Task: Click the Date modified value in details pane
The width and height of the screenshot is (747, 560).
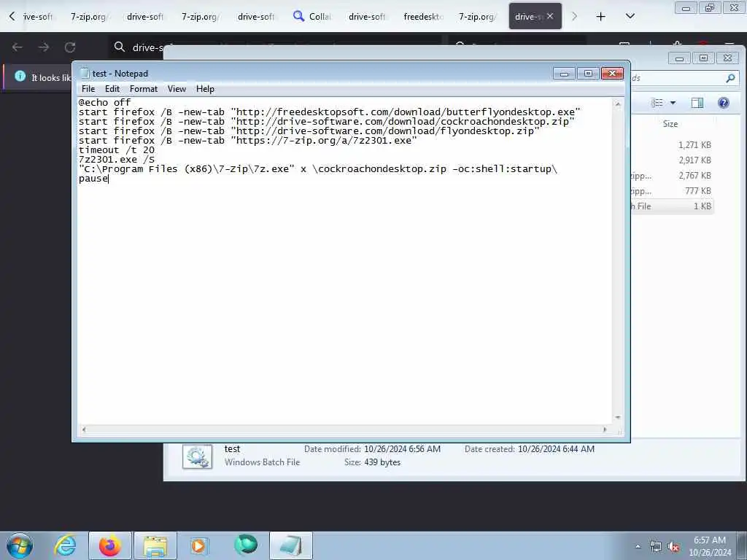Action: [402, 449]
